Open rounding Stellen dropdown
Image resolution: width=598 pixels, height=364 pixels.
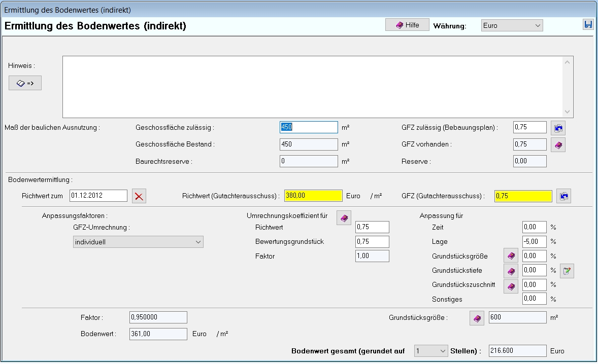coord(431,351)
